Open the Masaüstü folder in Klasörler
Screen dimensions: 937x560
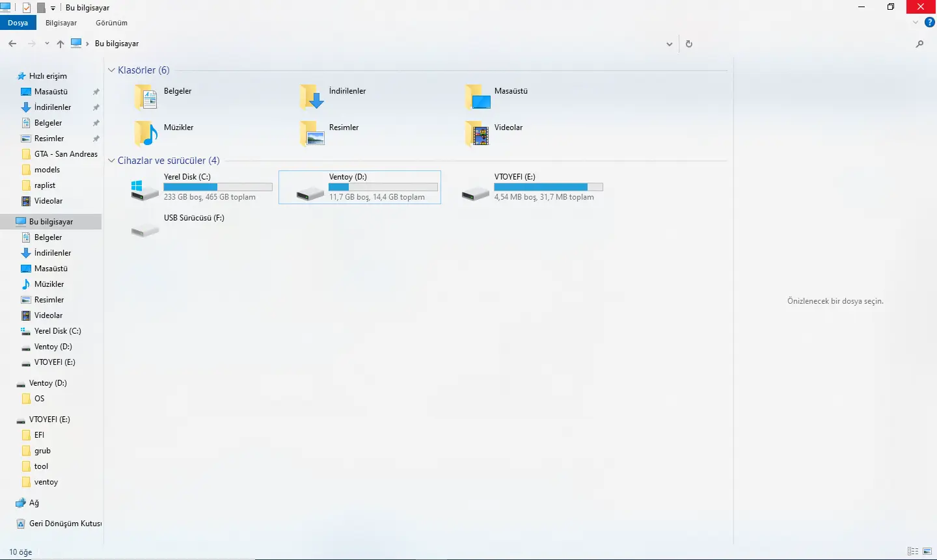click(x=496, y=97)
